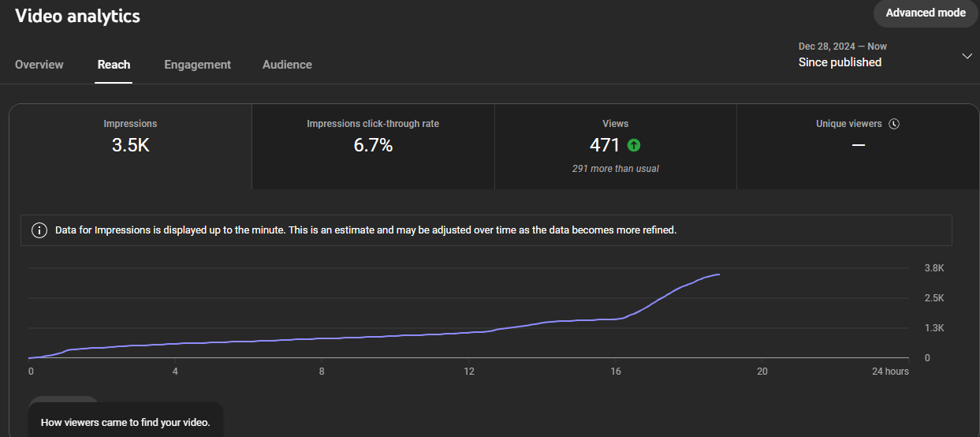This screenshot has height=437, width=980.
Task: Go to the Audience tab
Action: tap(287, 65)
